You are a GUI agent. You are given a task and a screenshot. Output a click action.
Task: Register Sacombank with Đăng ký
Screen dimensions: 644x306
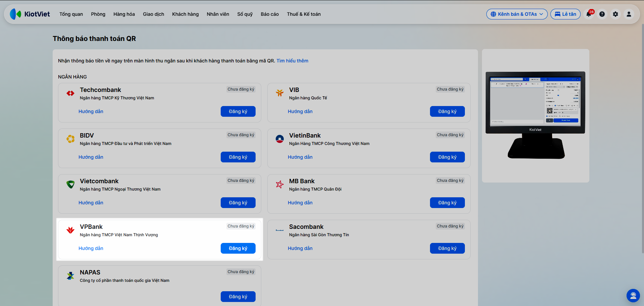(447, 248)
